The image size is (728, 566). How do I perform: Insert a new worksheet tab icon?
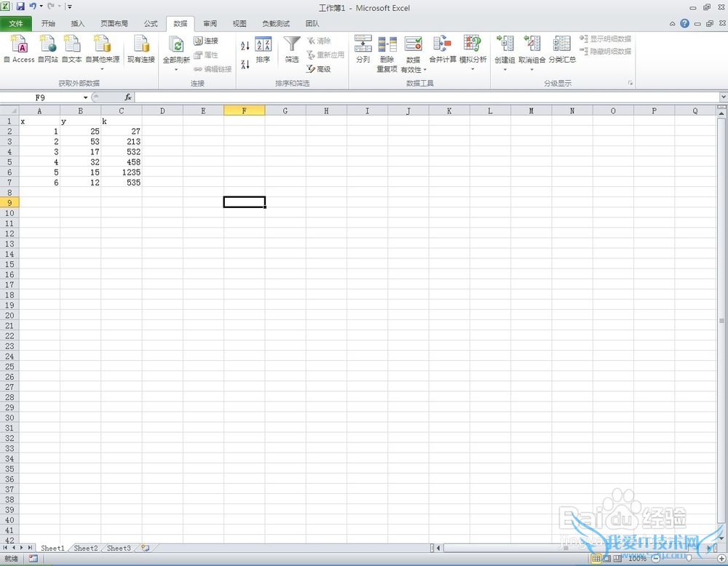[146, 548]
